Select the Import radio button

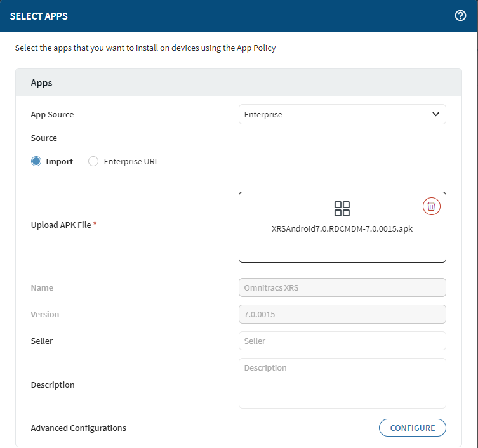point(36,161)
